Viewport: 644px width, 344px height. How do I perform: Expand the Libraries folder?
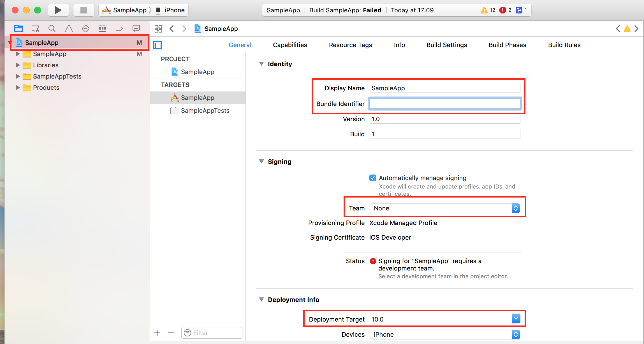[18, 65]
